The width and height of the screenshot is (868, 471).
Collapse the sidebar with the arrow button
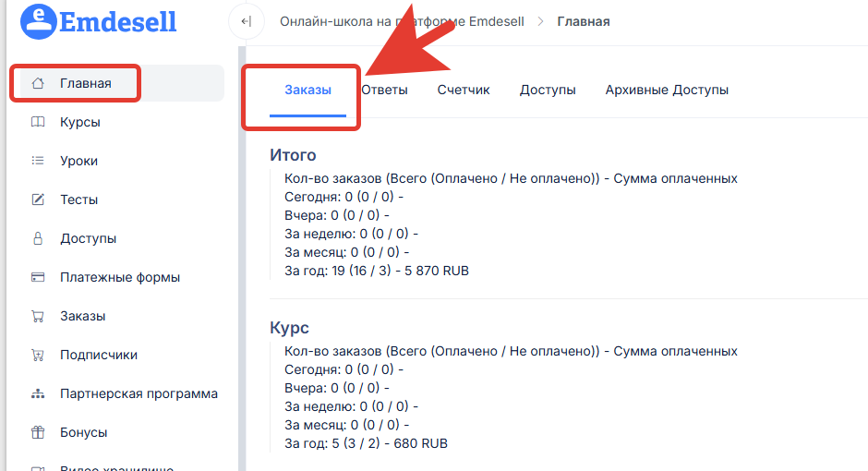click(x=245, y=21)
